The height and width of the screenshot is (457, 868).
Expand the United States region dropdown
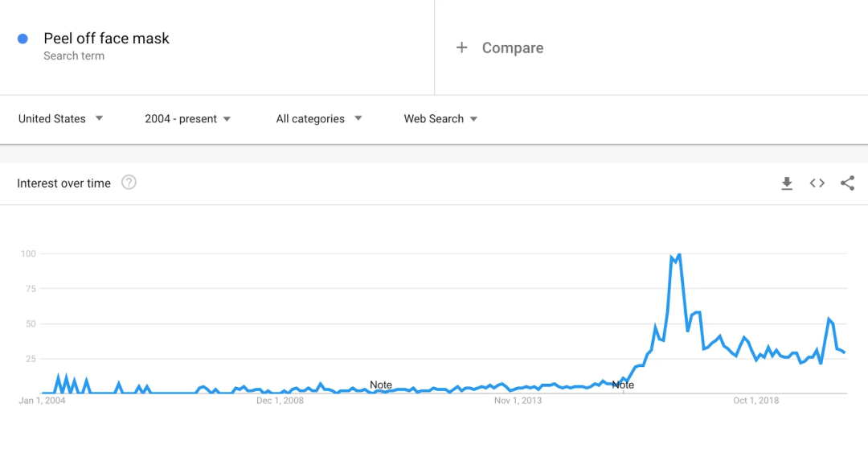(60, 118)
